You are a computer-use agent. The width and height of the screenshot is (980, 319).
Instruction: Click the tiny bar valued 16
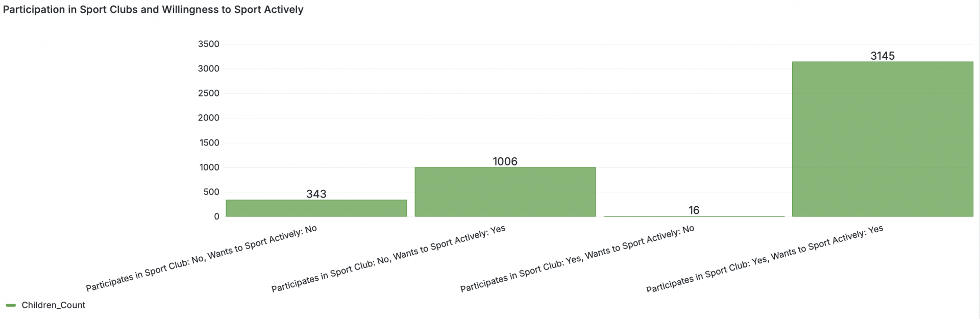point(694,216)
